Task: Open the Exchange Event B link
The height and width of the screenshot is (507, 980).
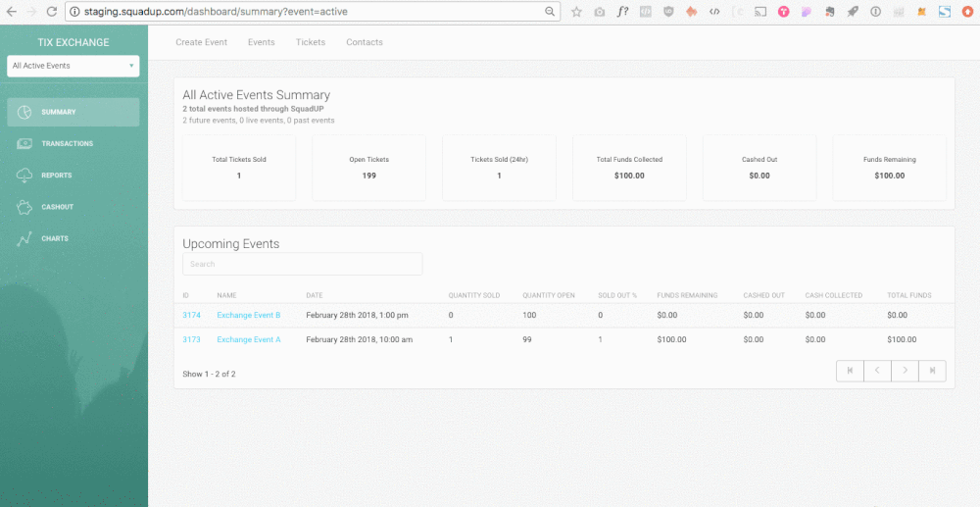Action: click(x=249, y=315)
